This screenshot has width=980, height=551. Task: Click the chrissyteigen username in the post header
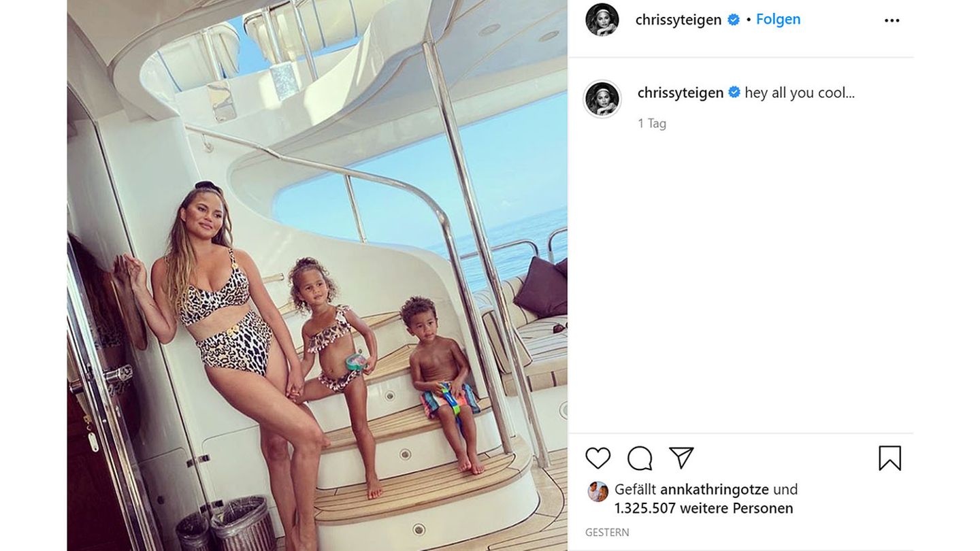click(x=678, y=20)
